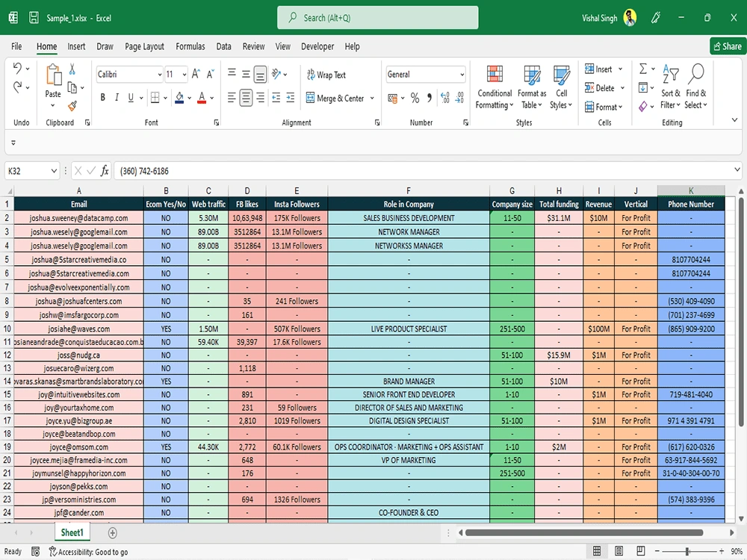This screenshot has width=747, height=560.
Task: Click Accessibility: Good to go status
Action: (89, 552)
